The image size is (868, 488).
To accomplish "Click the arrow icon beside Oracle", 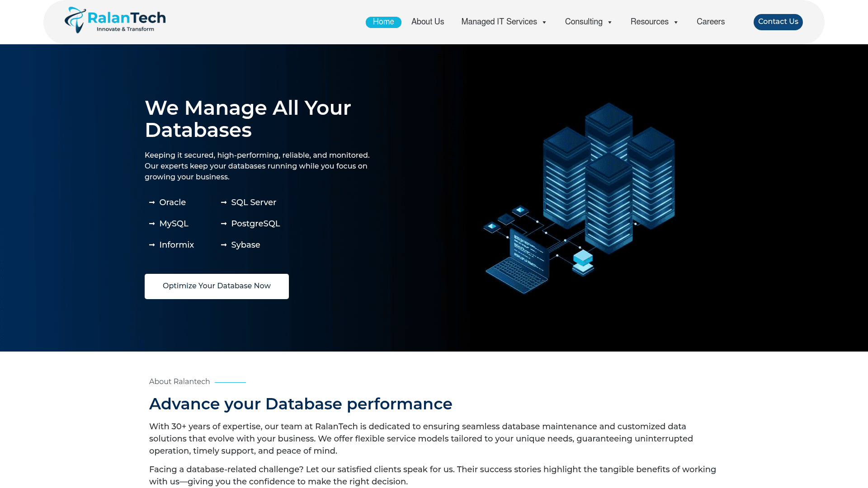I will (x=152, y=202).
